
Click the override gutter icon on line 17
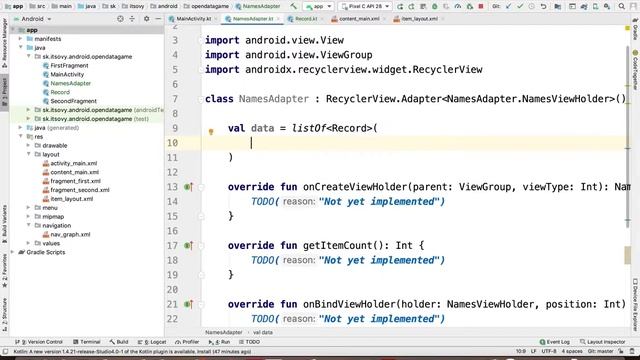[188, 246]
